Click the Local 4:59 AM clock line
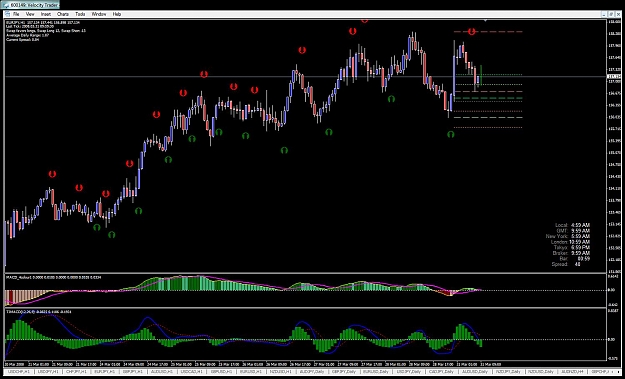 click(x=572, y=225)
